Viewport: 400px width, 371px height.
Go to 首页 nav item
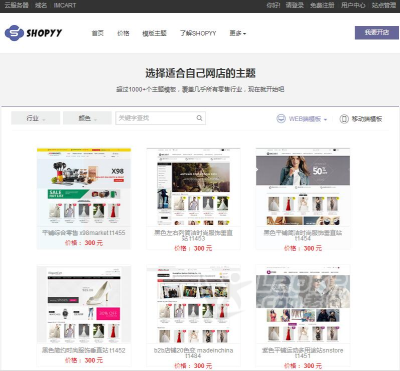[98, 33]
